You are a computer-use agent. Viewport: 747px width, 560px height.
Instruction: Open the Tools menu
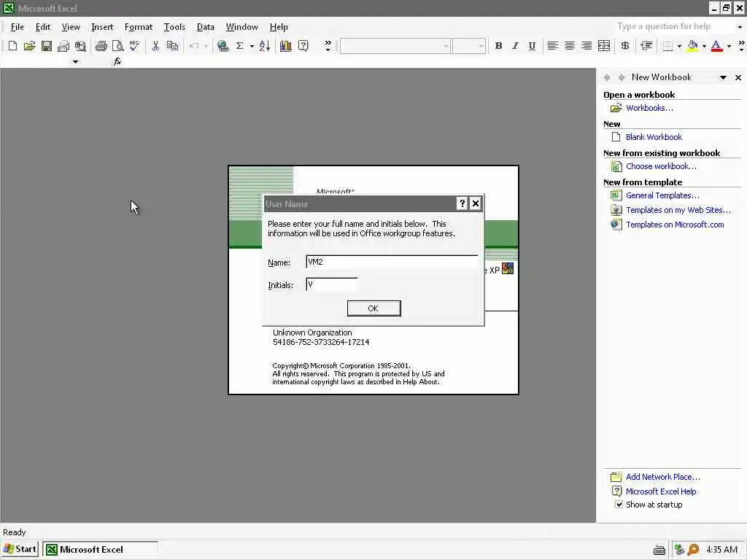coord(174,27)
